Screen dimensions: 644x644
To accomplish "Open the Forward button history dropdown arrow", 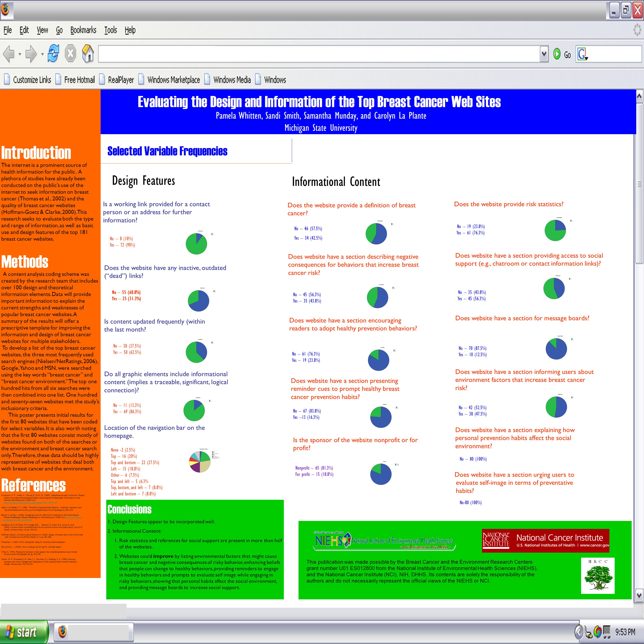I will [42, 54].
